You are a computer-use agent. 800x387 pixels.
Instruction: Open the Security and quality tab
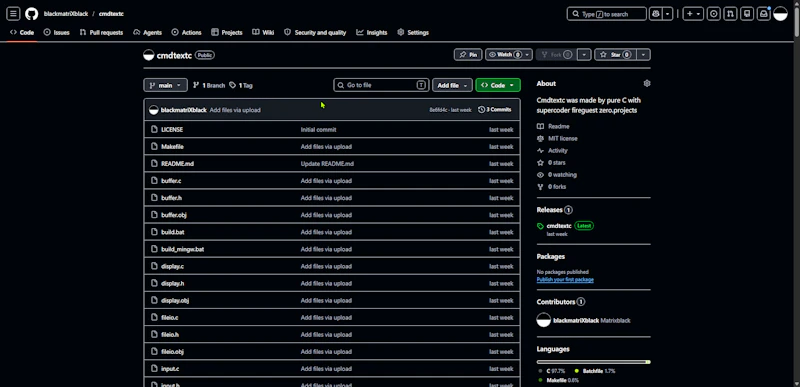point(315,33)
